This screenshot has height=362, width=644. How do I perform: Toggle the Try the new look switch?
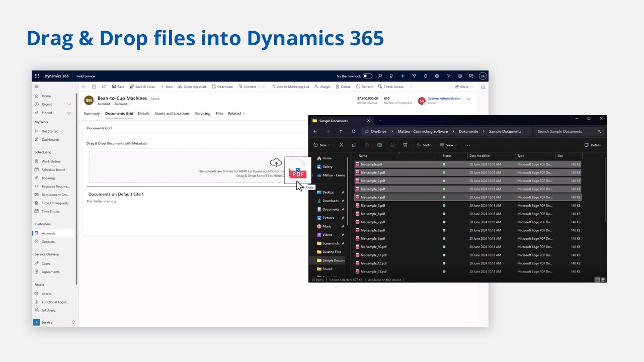(x=368, y=76)
